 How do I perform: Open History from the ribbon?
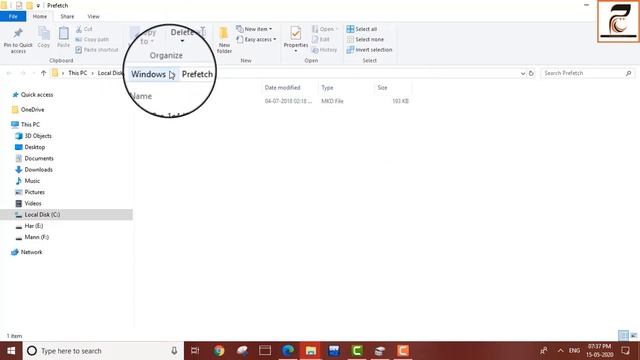(324, 50)
